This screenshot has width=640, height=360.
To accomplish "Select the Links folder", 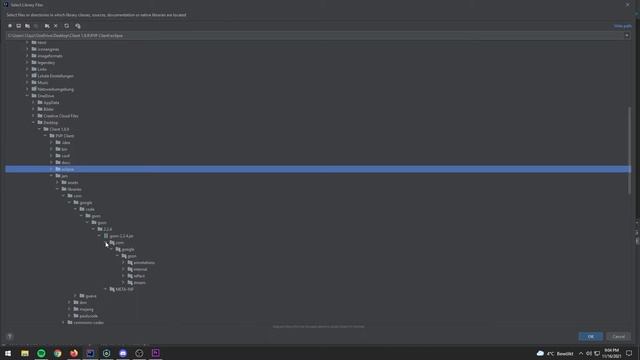I will (x=42, y=69).
